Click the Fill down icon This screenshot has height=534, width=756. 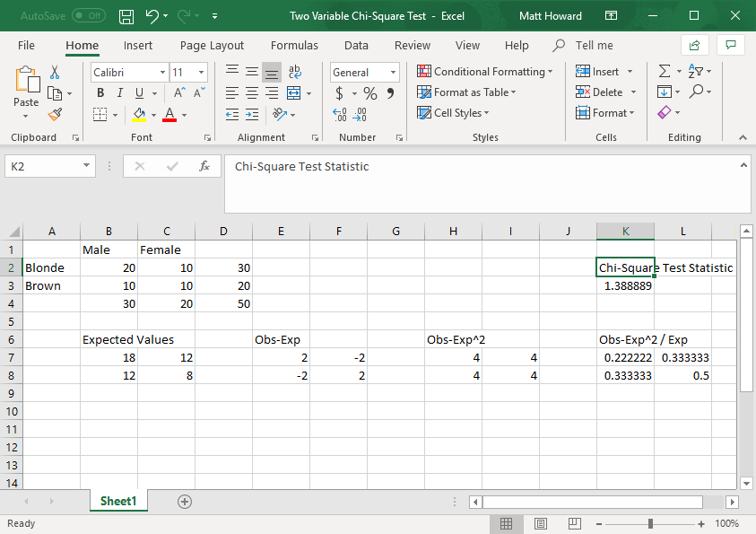tap(664, 92)
